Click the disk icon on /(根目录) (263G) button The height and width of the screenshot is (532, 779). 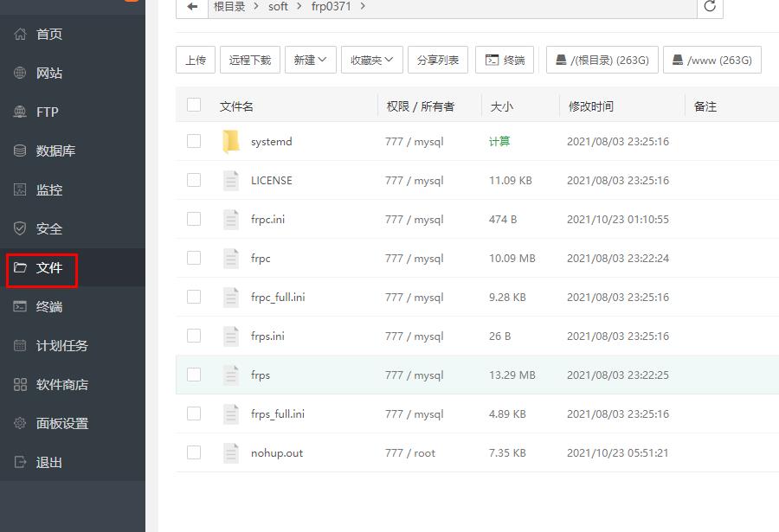click(561, 59)
